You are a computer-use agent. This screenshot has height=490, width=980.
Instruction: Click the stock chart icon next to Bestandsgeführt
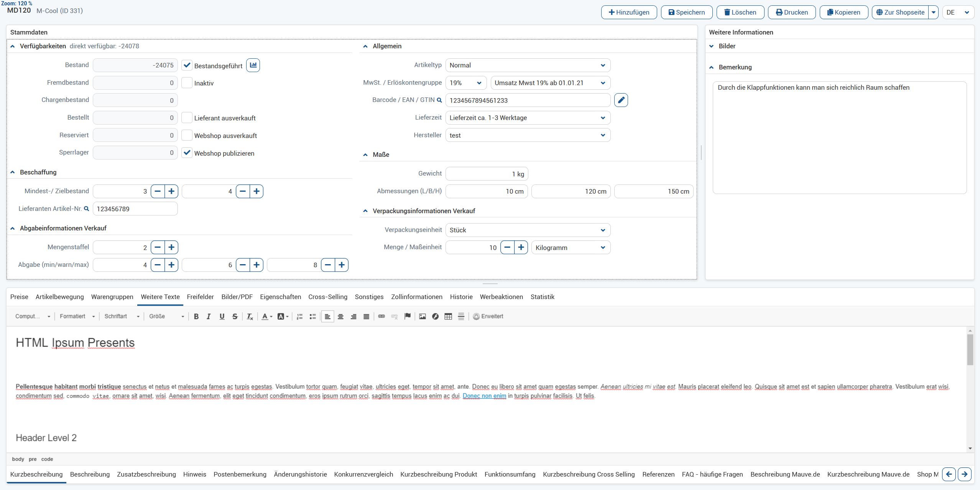click(253, 65)
